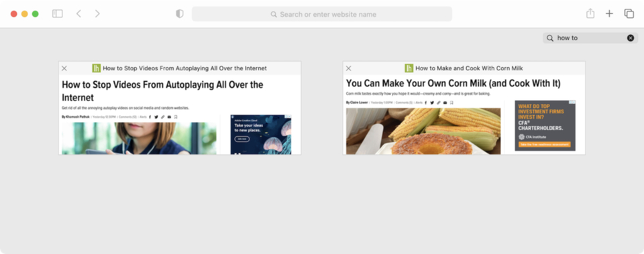Click the CFA Charterholders ad in preview
Viewport: 644px width, 254px height.
tap(545, 125)
